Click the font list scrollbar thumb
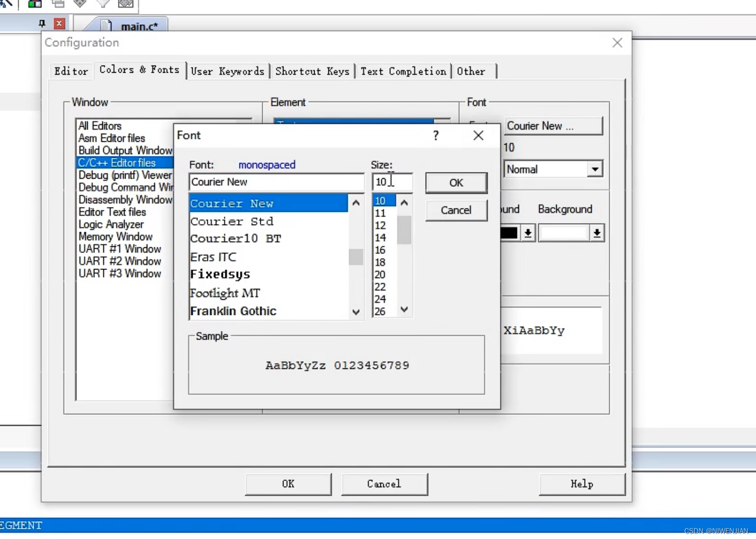Viewport: 756px width, 539px height. coord(356,257)
